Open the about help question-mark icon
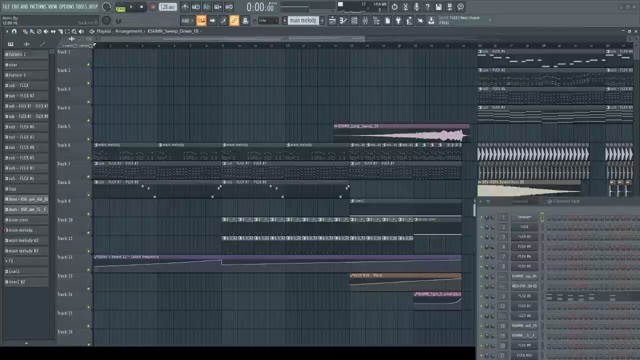The width and height of the screenshot is (640, 360). tap(427, 7)
